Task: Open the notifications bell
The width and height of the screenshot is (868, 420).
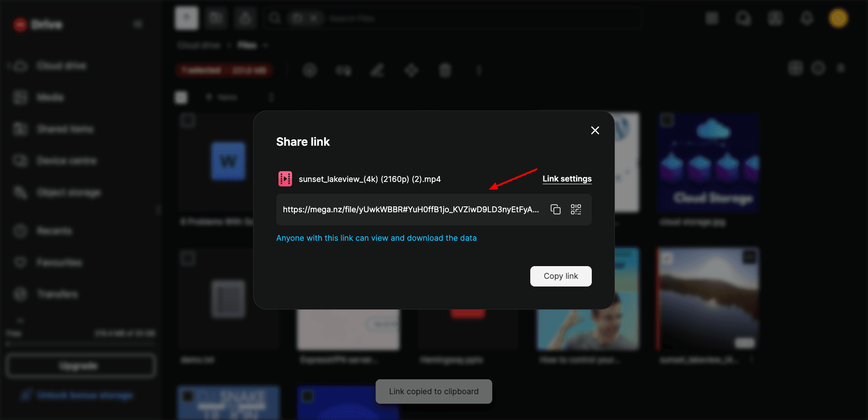Action: click(x=807, y=19)
